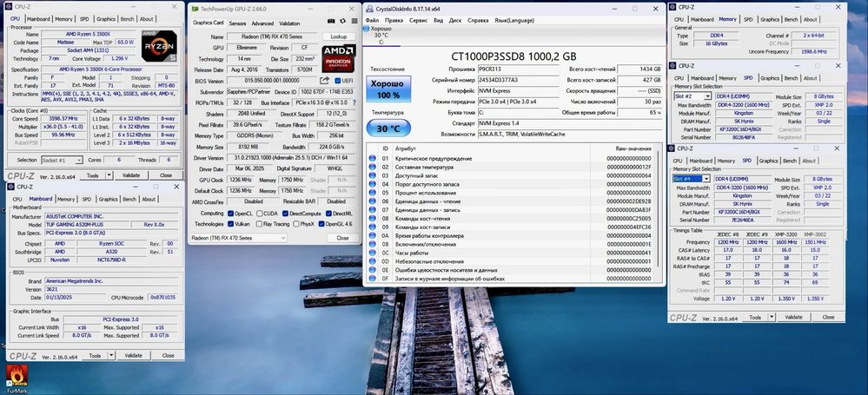Image resolution: width=868 pixels, height=395 pixels.
Task: Click the firmware field P9CR313
Action: [x=519, y=69]
